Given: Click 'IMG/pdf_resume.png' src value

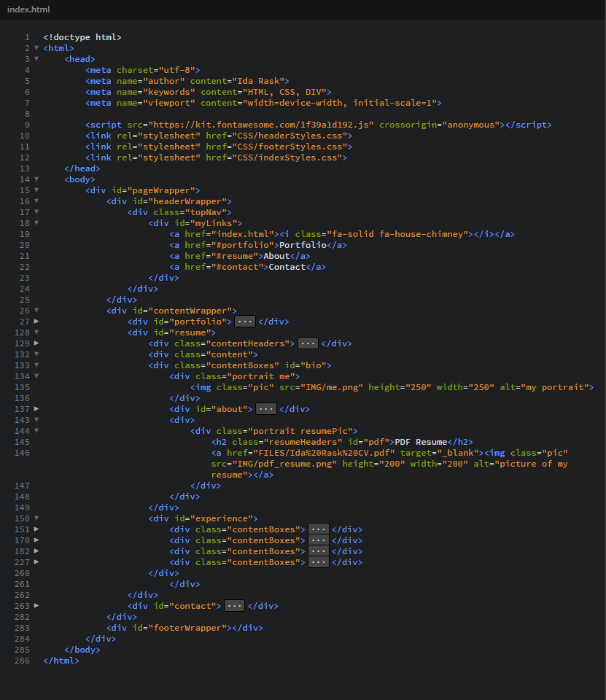Looking at the screenshot, I should coord(284,464).
